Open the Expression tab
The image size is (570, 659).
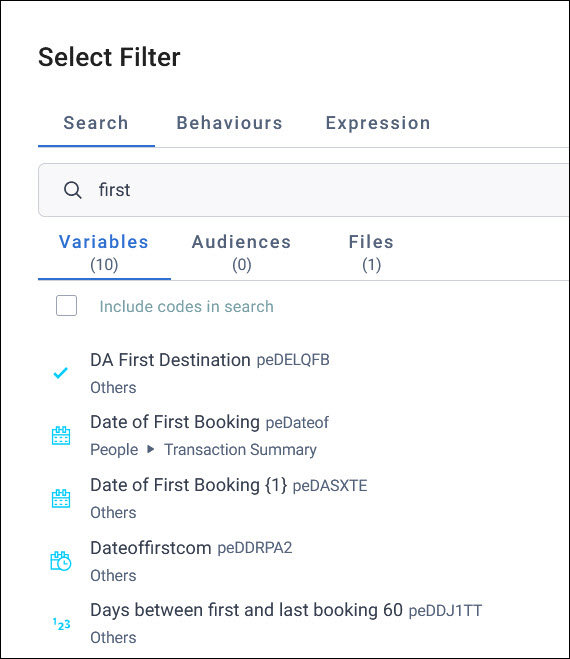click(378, 123)
